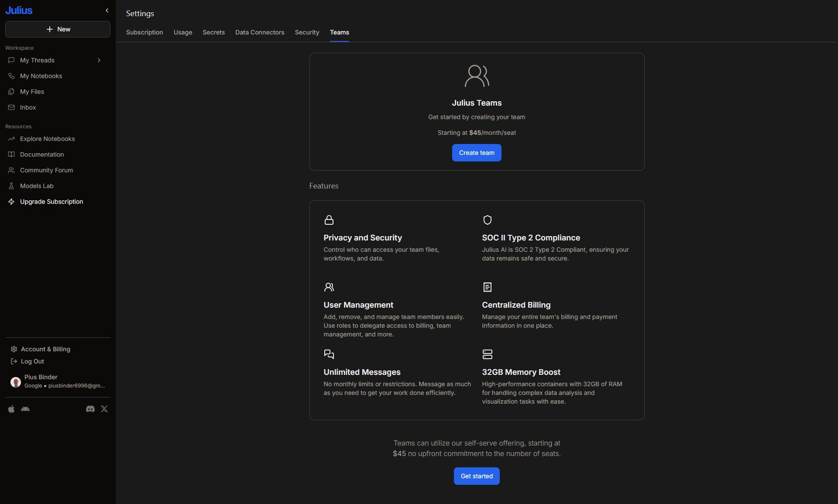Click the My Notebooks icon
Viewport: 838px width, 504px height.
click(x=11, y=76)
